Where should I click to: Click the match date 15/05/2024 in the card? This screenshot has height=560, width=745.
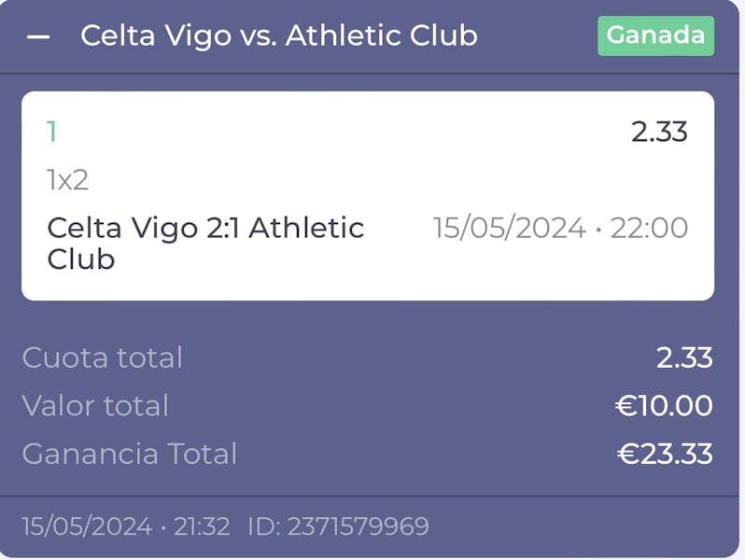pos(509,228)
